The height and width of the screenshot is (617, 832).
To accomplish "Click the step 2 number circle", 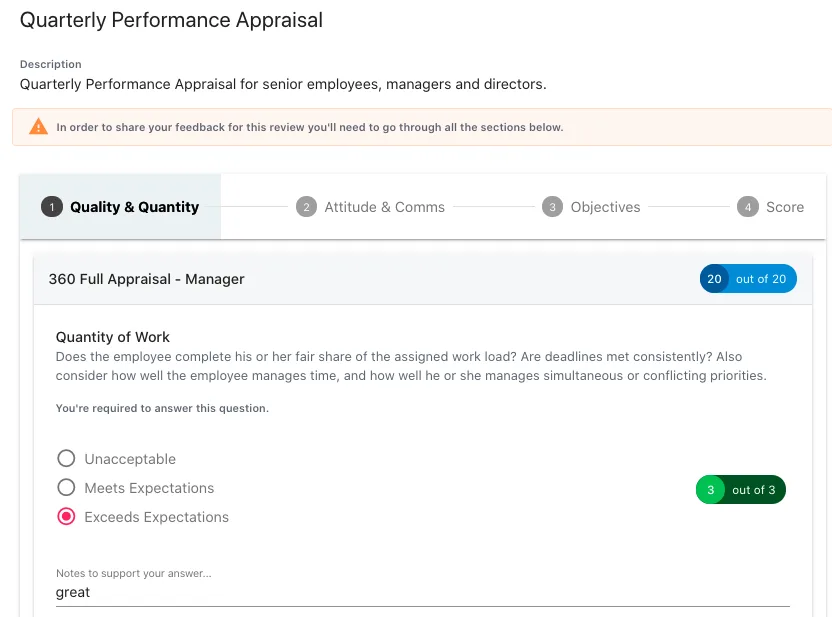I will pyautogui.click(x=306, y=207).
